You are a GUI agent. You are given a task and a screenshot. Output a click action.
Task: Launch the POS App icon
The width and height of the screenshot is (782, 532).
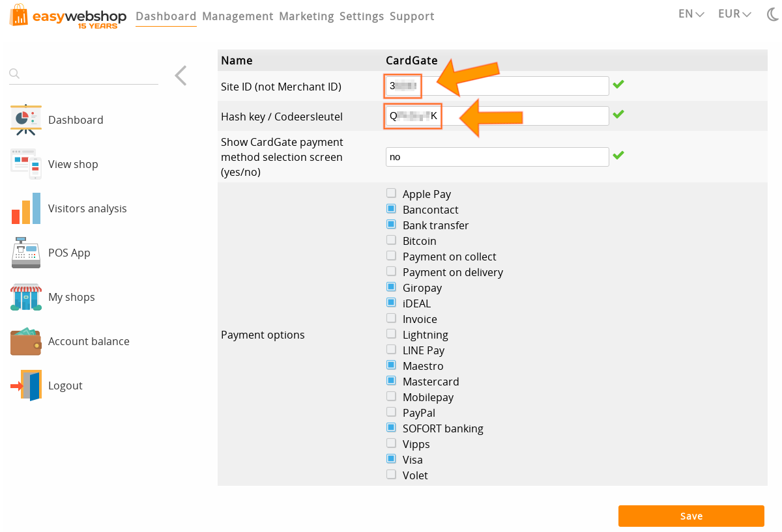click(25, 252)
